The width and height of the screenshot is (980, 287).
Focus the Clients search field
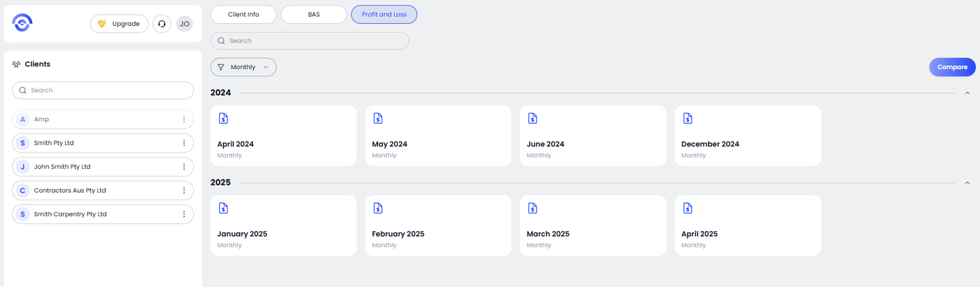[103, 90]
